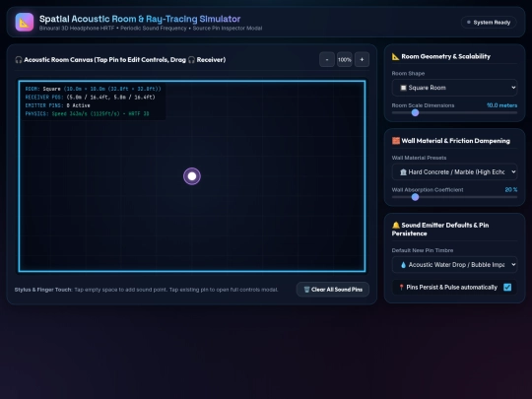532x399 pixels.
Task: Click the '20 %' absorption value
Action: coord(511,190)
